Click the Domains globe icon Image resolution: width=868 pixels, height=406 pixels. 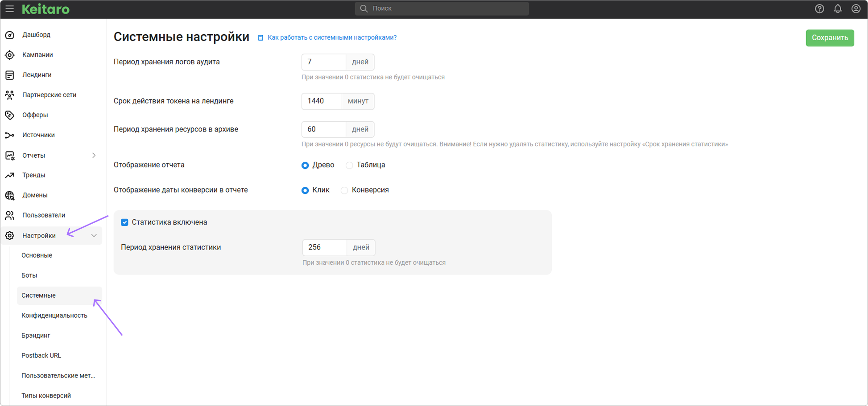(x=10, y=195)
